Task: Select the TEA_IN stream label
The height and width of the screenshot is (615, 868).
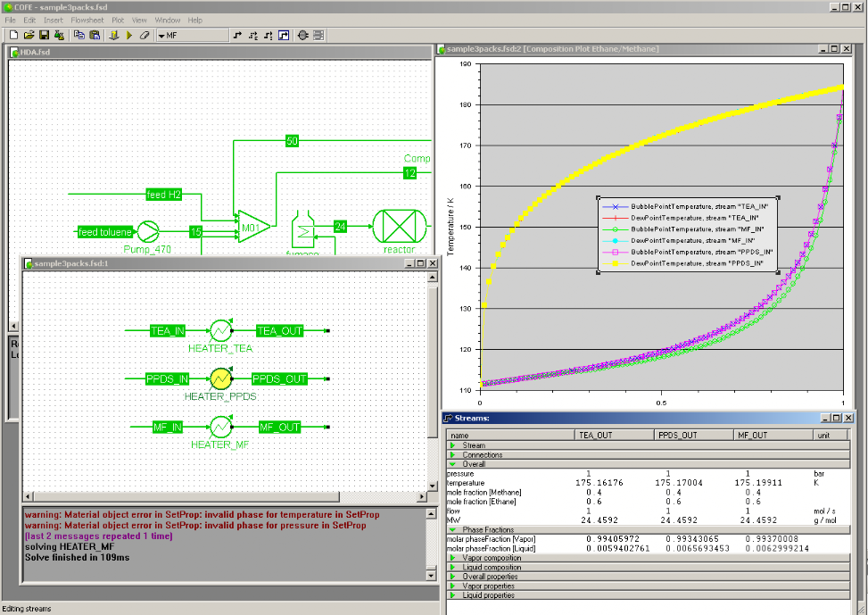Action: point(167,331)
